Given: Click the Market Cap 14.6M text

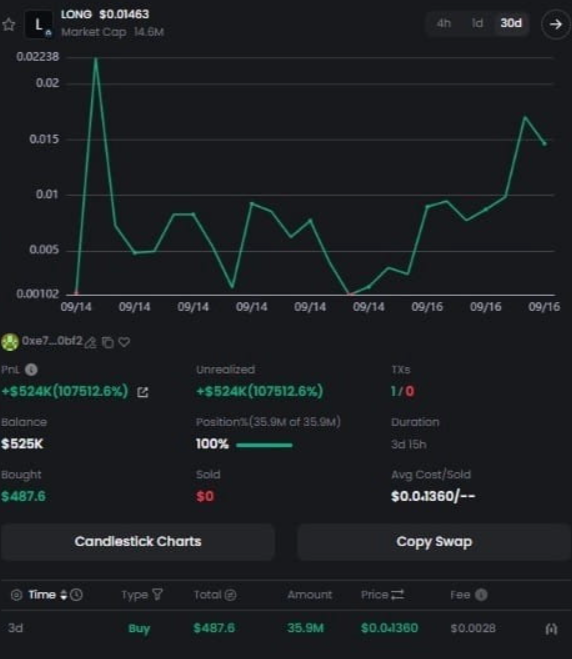Looking at the screenshot, I should point(112,32).
